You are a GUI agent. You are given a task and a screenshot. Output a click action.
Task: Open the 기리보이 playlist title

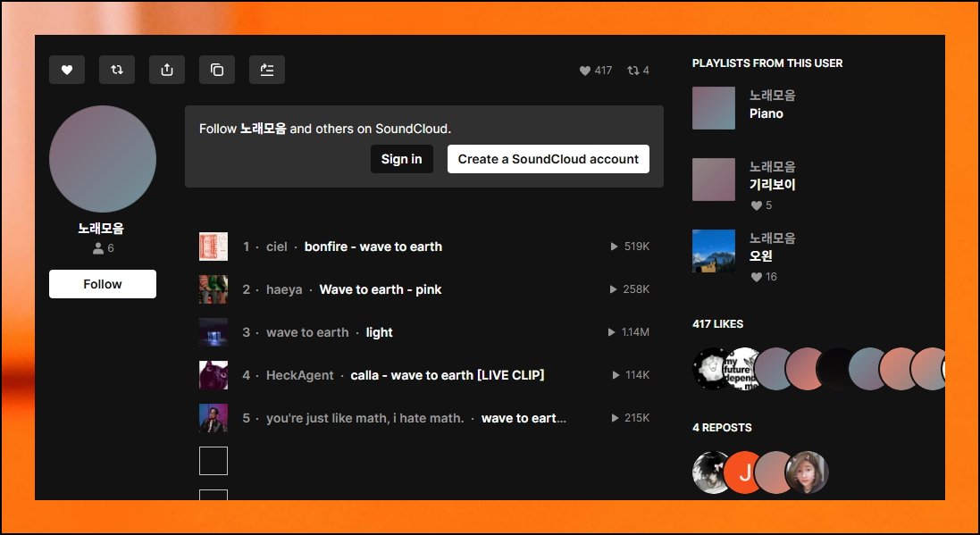coord(773,185)
